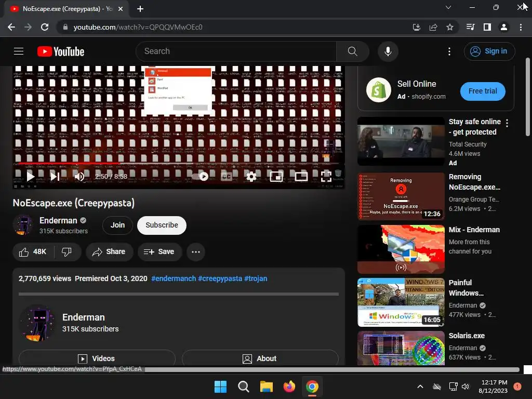Go to the YouTube home logo
Image resolution: width=532 pixels, height=399 pixels.
pyautogui.click(x=61, y=51)
